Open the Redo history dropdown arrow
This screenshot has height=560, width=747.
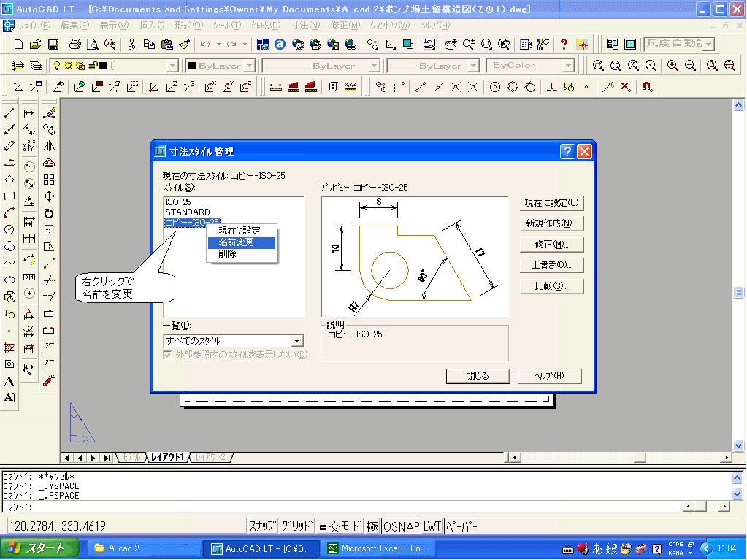point(245,45)
